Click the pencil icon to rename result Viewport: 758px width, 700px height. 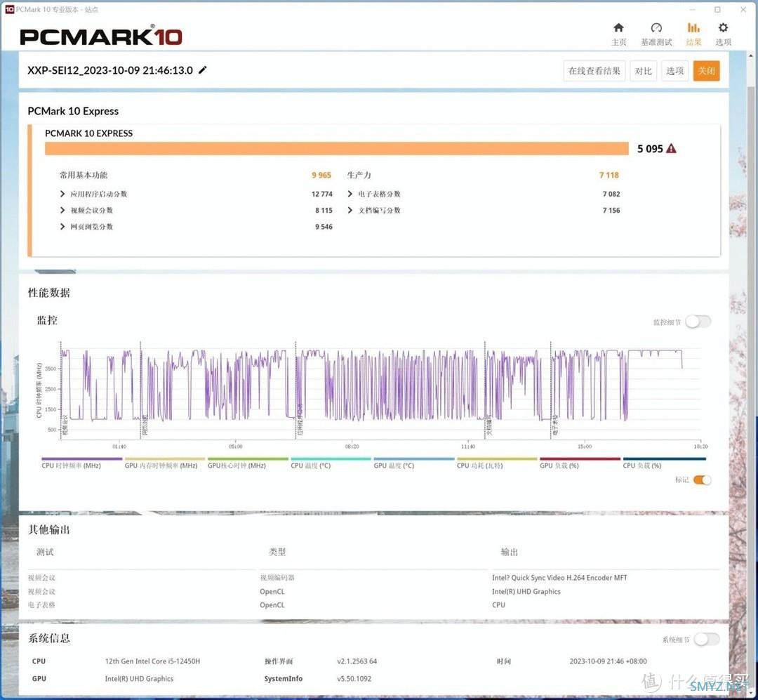[x=203, y=70]
